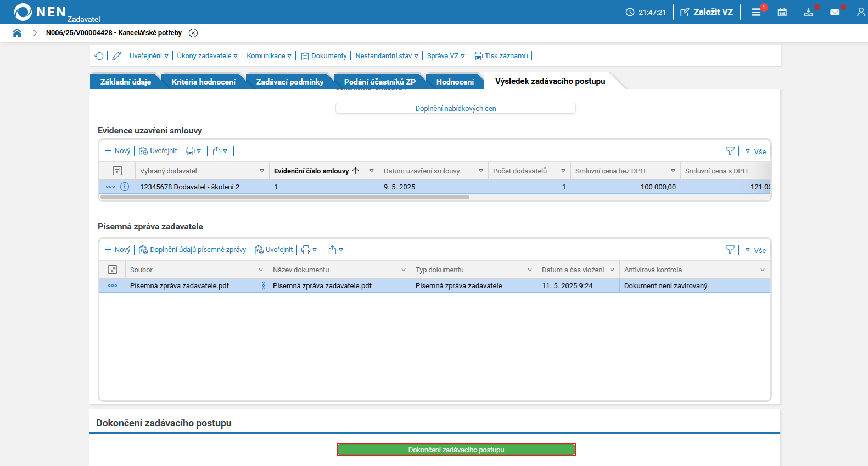Image resolution: width=868 pixels, height=466 pixels.
Task: Open print menu in Evidence uzavření smlouvy
Action: (x=193, y=151)
